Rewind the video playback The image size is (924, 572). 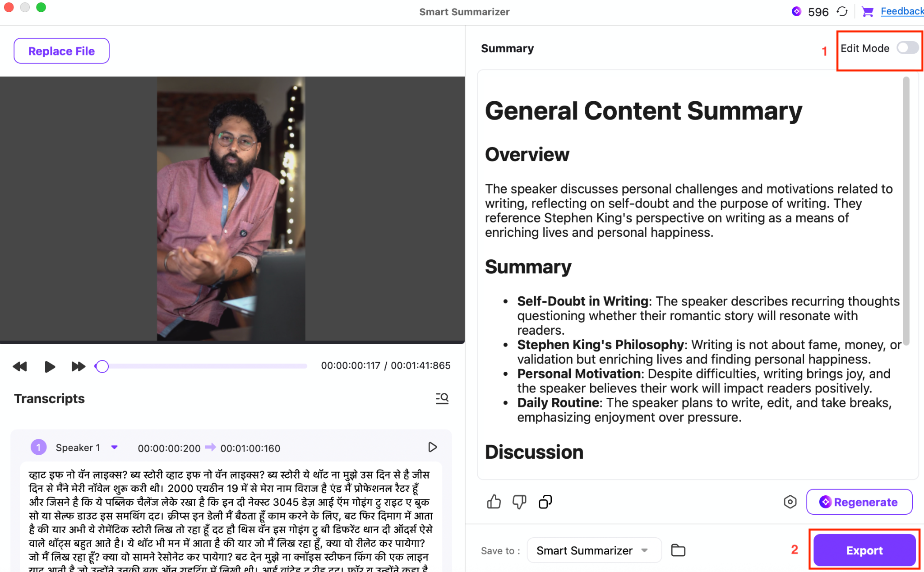20,366
